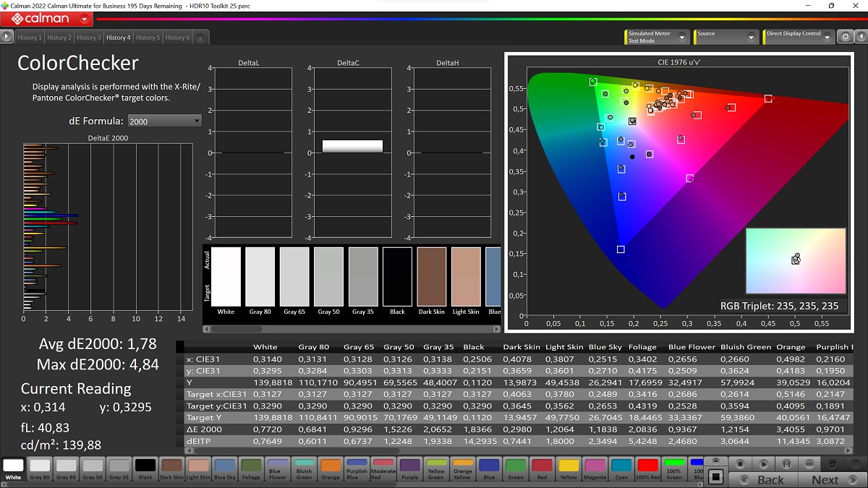Viewport: 868px width, 488px height.
Task: Collapse side panel with top-right arrow button
Action: [x=861, y=36]
